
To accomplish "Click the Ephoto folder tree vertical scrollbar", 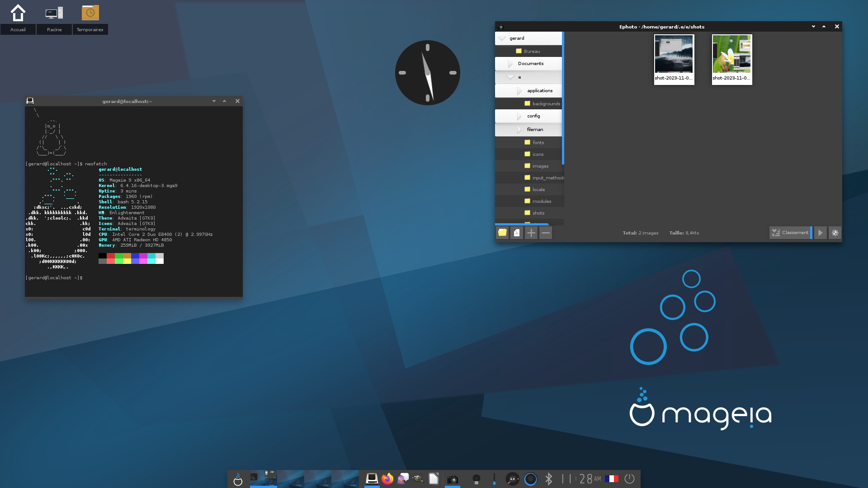I will point(563,98).
